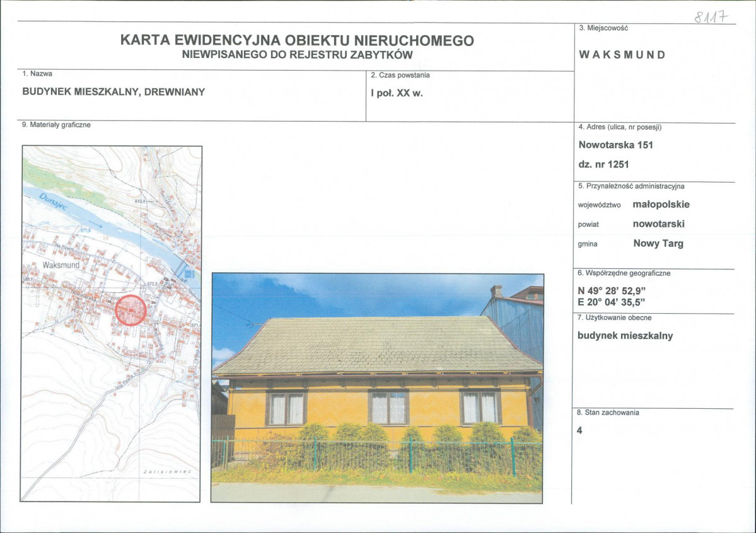Select the value 'nowotarski'

pos(659,224)
